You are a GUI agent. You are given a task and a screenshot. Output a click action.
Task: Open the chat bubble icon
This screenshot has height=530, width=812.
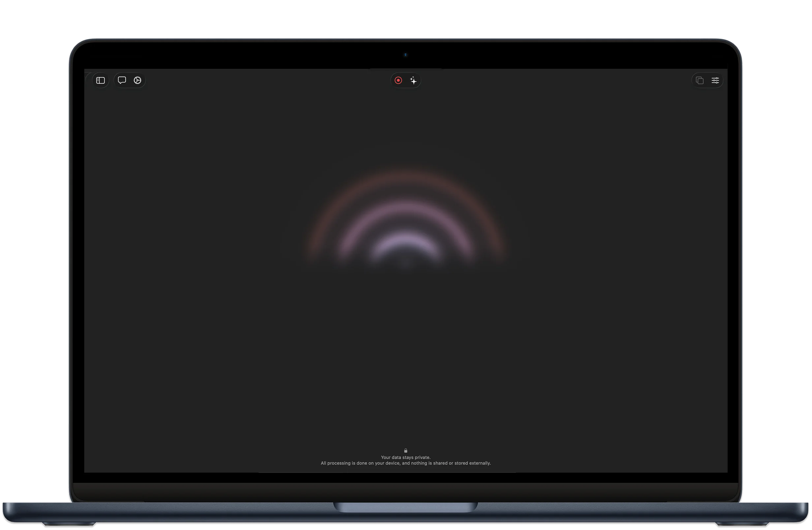pyautogui.click(x=122, y=80)
